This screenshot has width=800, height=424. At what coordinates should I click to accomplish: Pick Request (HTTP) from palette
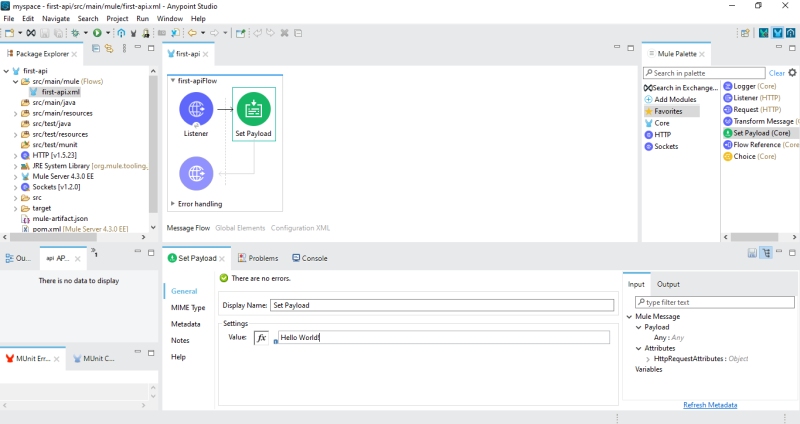pos(753,110)
